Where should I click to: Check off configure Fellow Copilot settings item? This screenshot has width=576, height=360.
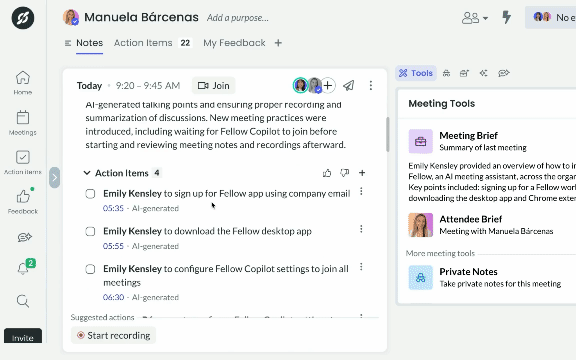[x=90, y=269]
